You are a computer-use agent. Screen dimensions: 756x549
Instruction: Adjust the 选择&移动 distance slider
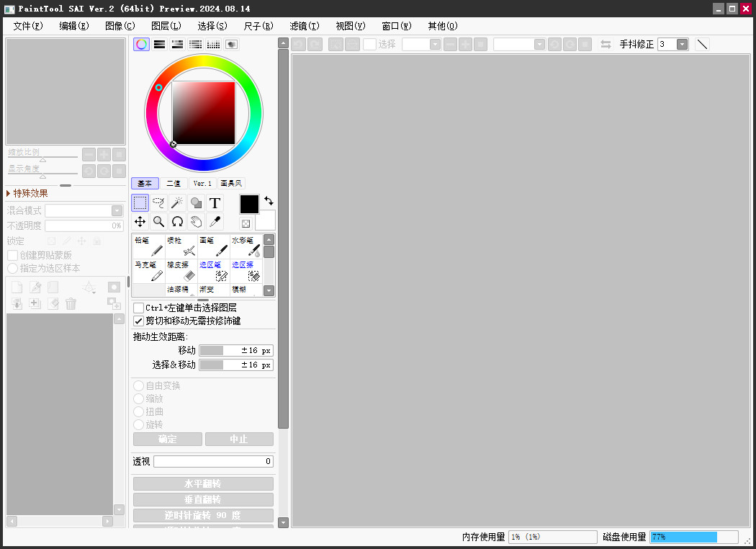click(236, 365)
